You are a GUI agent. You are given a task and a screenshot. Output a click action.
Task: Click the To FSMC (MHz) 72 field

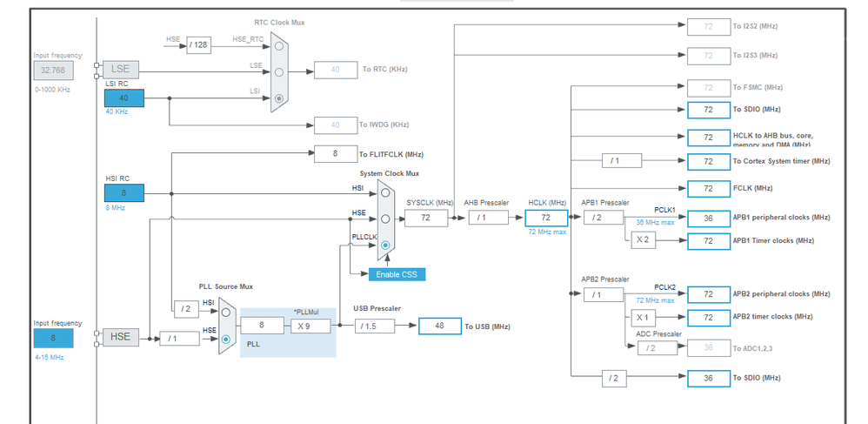point(709,88)
